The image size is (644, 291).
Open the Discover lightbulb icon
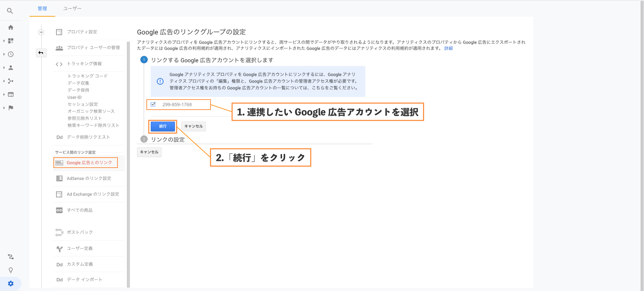[11, 270]
